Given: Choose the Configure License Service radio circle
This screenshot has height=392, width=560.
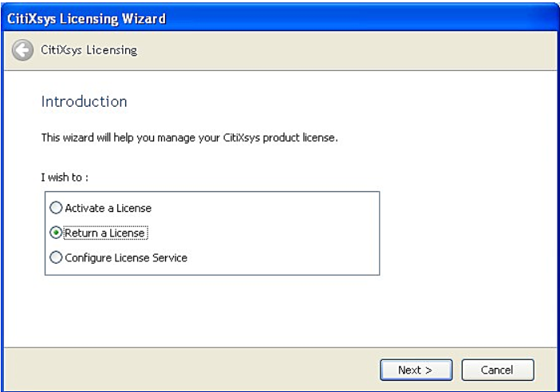Looking at the screenshot, I should [x=56, y=257].
